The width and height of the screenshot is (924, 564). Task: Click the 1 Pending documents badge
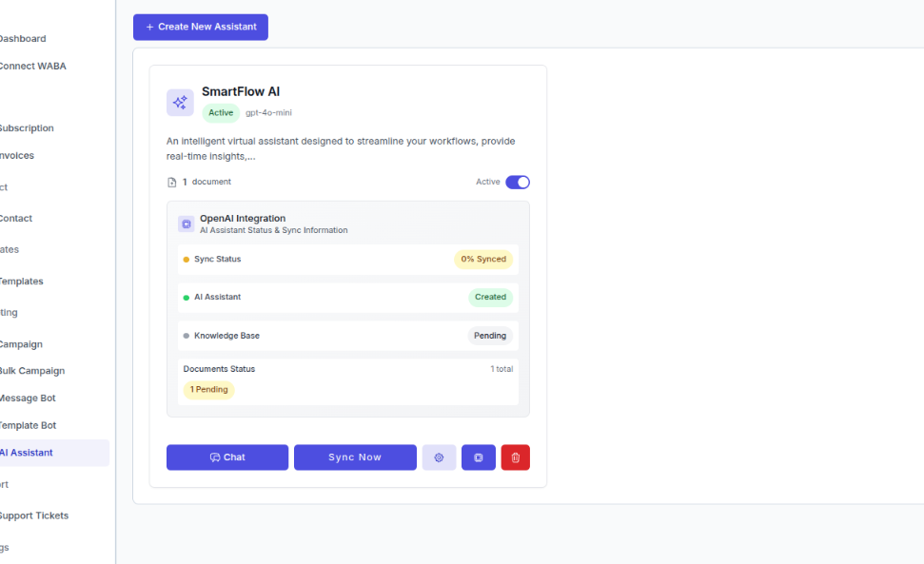208,389
